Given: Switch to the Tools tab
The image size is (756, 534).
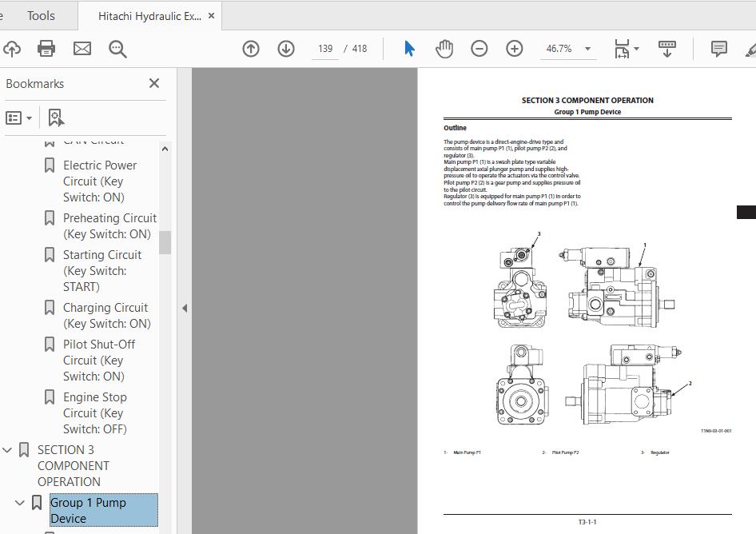Looking at the screenshot, I should click(41, 16).
